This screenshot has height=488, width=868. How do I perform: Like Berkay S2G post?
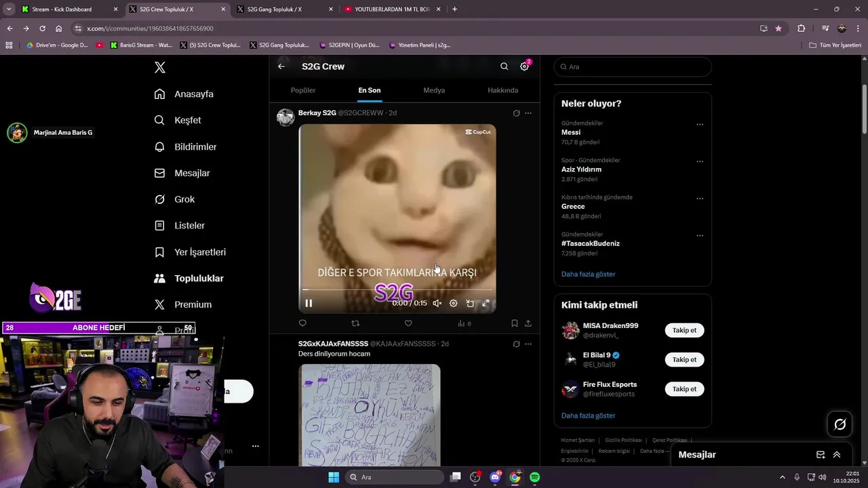(x=408, y=323)
